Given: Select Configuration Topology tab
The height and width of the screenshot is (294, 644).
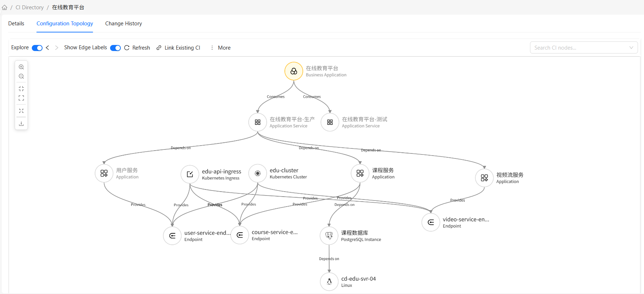Looking at the screenshot, I should 65,24.
